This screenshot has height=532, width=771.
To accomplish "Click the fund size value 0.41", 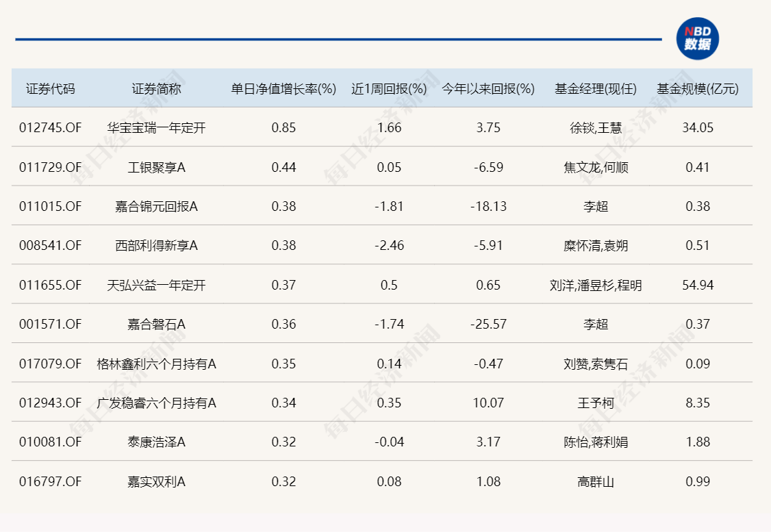I will coord(698,167).
